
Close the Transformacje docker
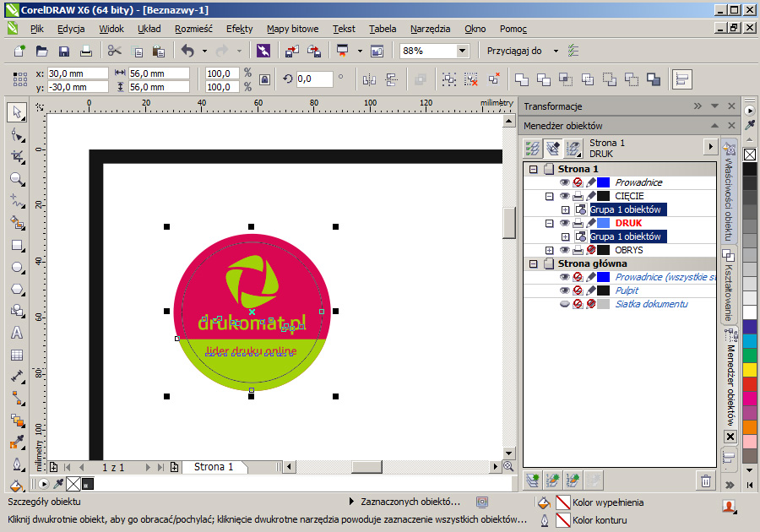click(x=731, y=106)
